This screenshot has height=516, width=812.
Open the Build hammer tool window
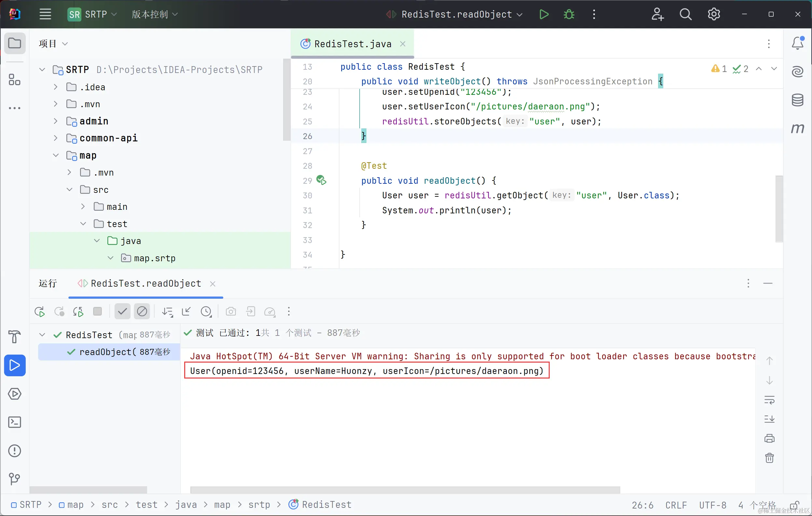(15, 337)
